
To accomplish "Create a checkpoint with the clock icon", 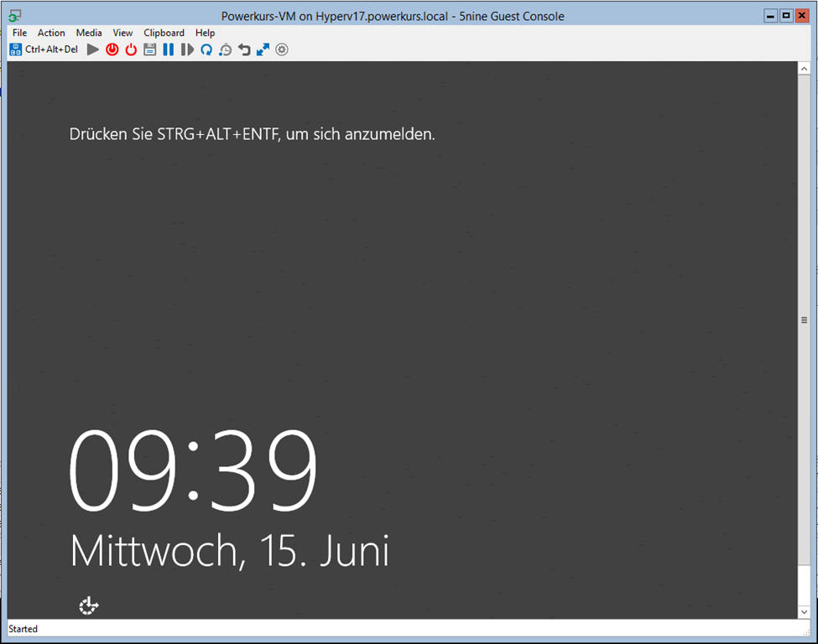I will point(226,50).
